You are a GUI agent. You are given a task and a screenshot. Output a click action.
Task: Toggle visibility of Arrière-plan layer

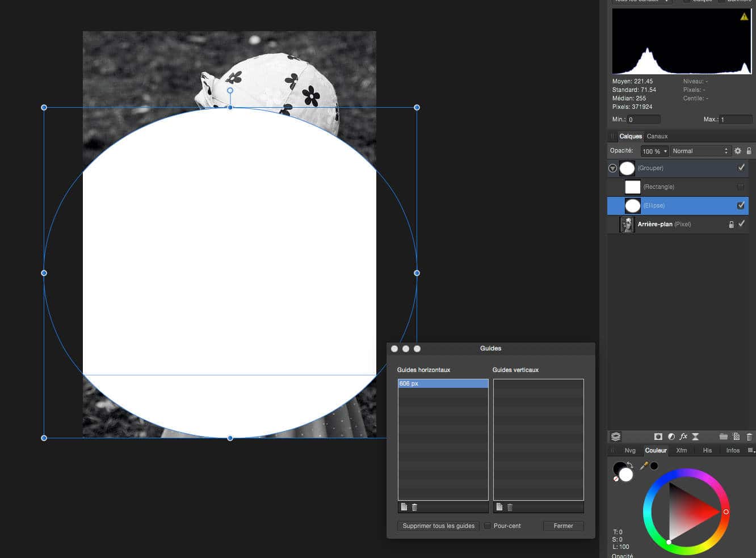click(741, 224)
